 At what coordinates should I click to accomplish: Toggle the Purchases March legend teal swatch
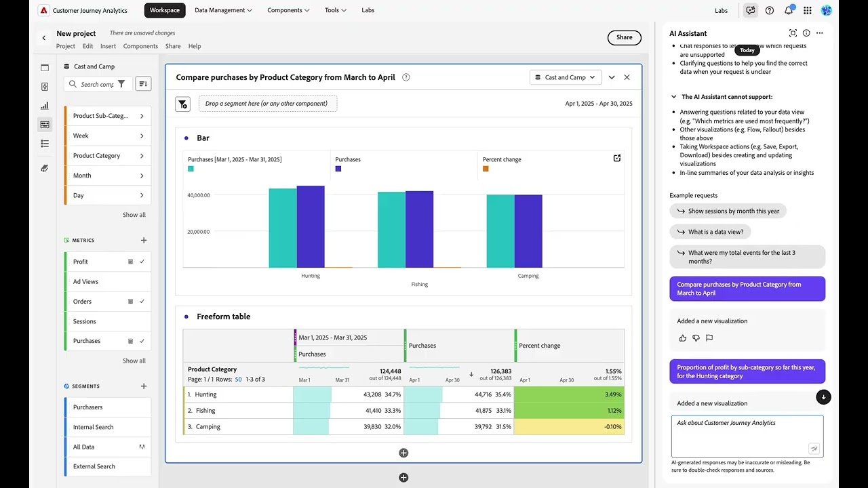[191, 169]
